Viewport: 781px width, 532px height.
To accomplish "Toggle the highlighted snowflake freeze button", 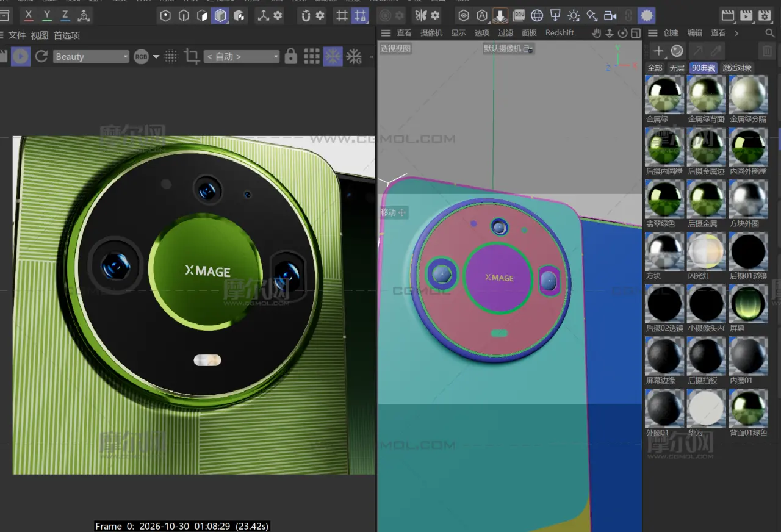I will click(x=333, y=57).
